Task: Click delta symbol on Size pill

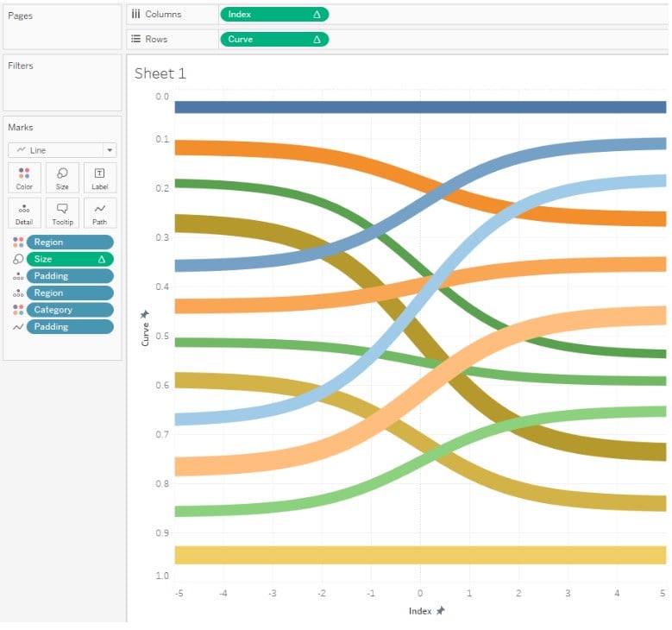Action: click(102, 259)
